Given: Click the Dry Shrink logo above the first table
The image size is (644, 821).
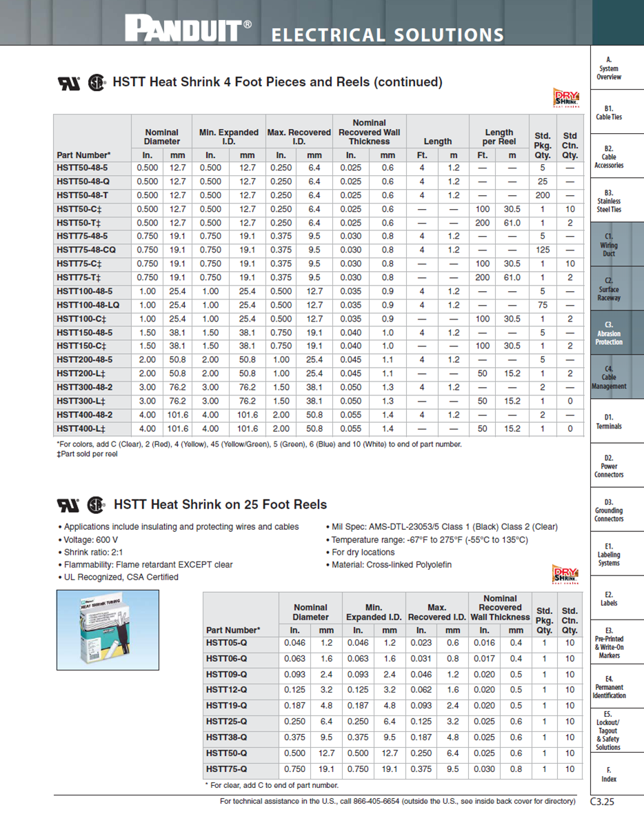Looking at the screenshot, I should 566,98.
